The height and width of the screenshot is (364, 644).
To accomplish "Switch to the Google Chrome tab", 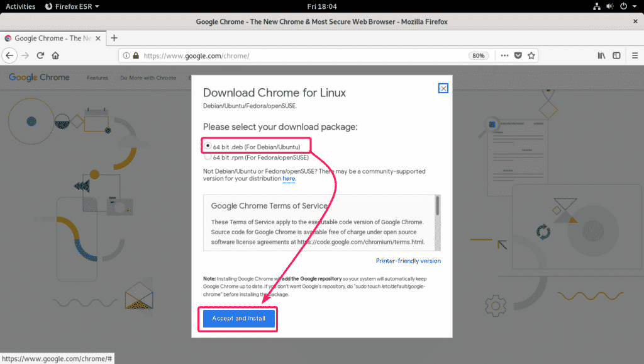I will (53, 38).
